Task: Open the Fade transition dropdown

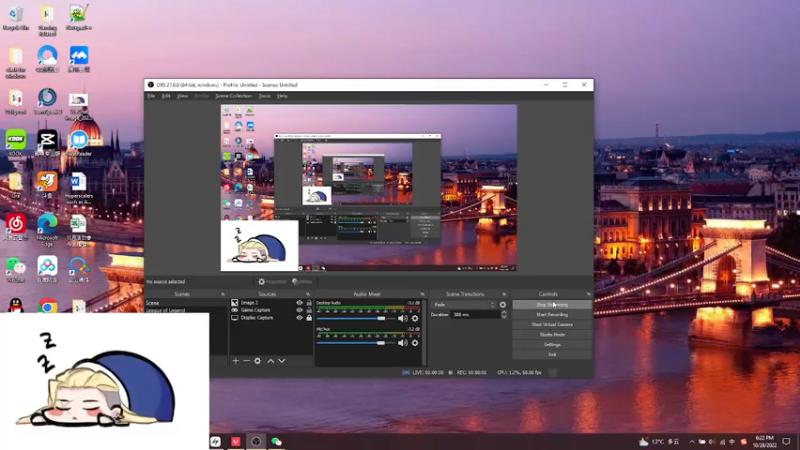Action: (x=463, y=304)
